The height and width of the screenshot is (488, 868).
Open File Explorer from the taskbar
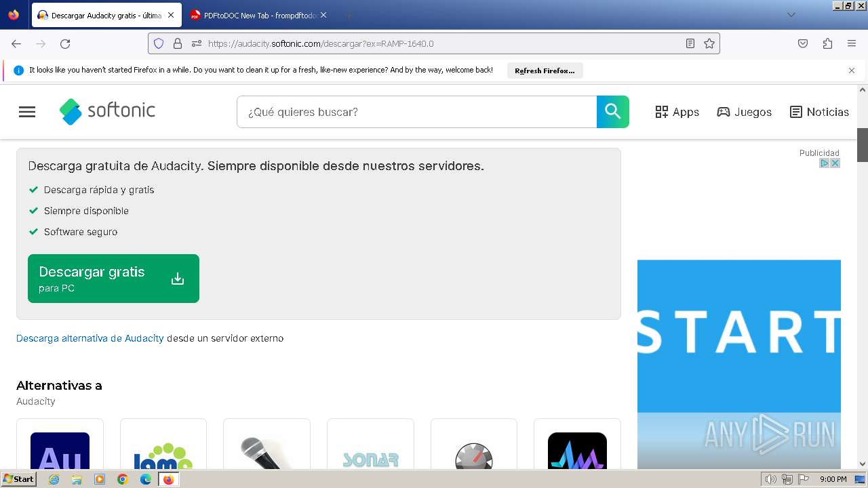click(77, 479)
